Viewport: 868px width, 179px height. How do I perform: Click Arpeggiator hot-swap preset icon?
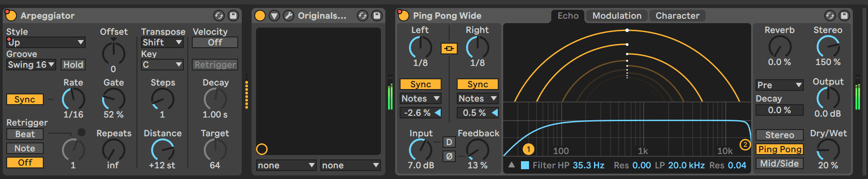pos(219,16)
